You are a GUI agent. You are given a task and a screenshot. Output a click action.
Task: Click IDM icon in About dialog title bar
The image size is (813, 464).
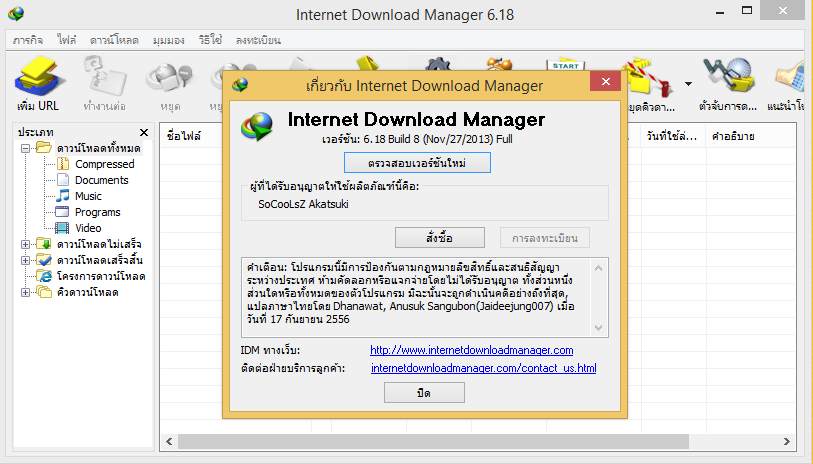(240, 85)
